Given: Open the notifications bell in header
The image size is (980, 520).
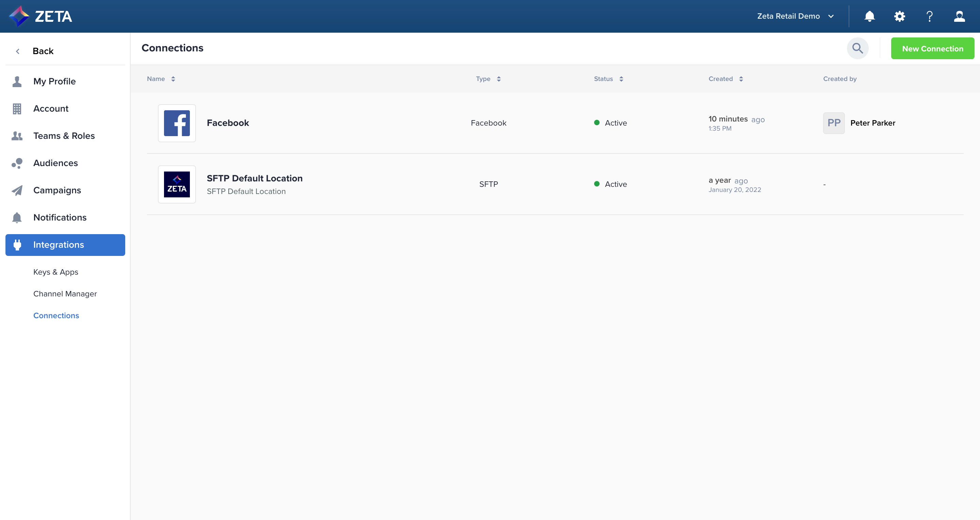Looking at the screenshot, I should (869, 16).
